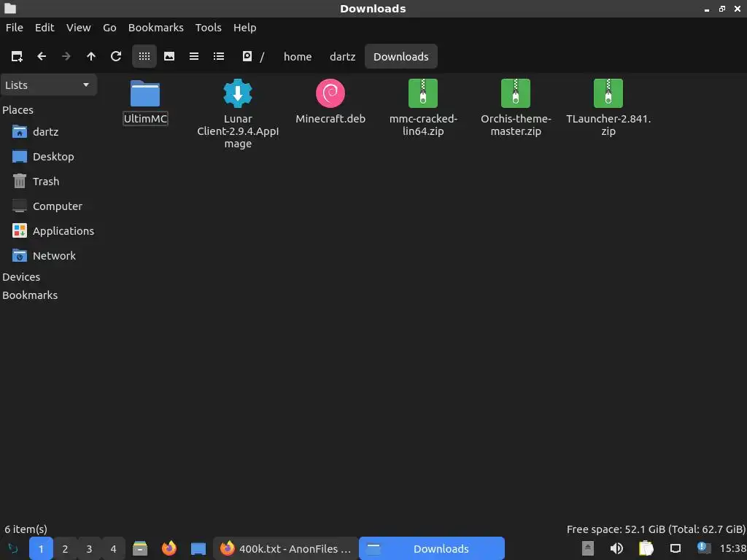Click the 15:38 clock
Image resolution: width=747 pixels, height=560 pixels.
coord(732,549)
